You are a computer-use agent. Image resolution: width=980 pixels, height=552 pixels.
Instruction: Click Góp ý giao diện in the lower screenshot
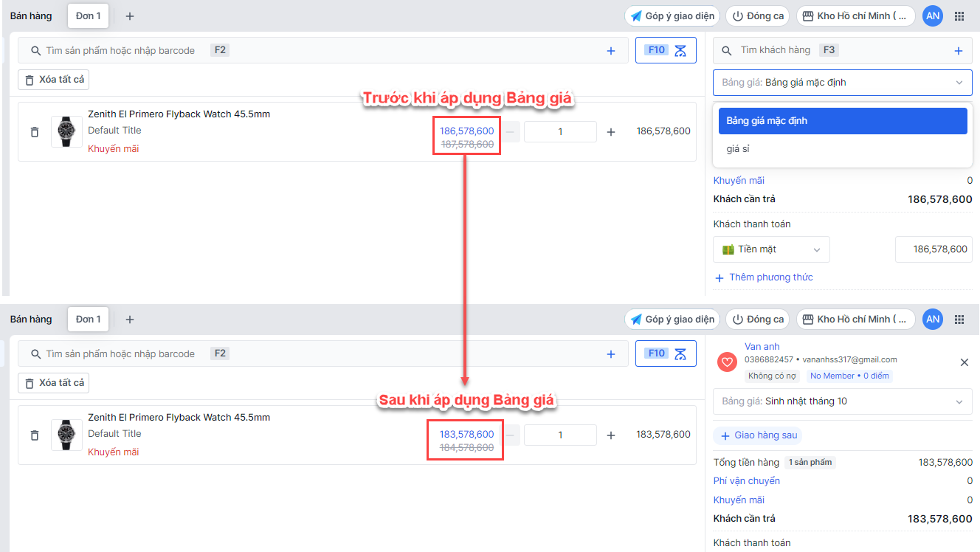click(672, 320)
